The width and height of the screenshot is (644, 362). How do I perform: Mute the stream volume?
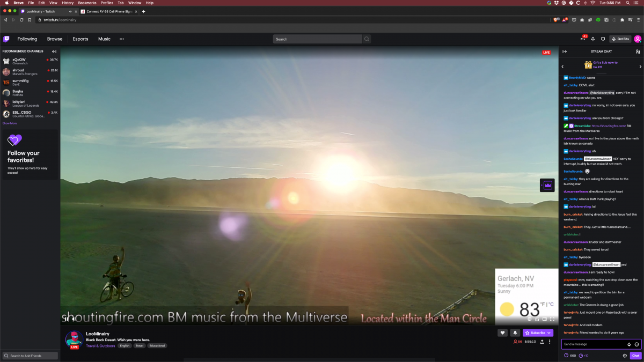tap(74, 319)
